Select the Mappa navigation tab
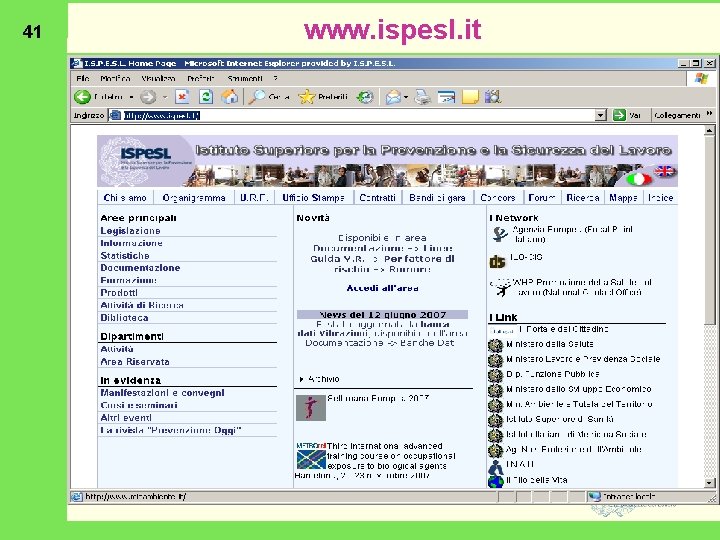This screenshot has height=540, width=720. (x=623, y=198)
